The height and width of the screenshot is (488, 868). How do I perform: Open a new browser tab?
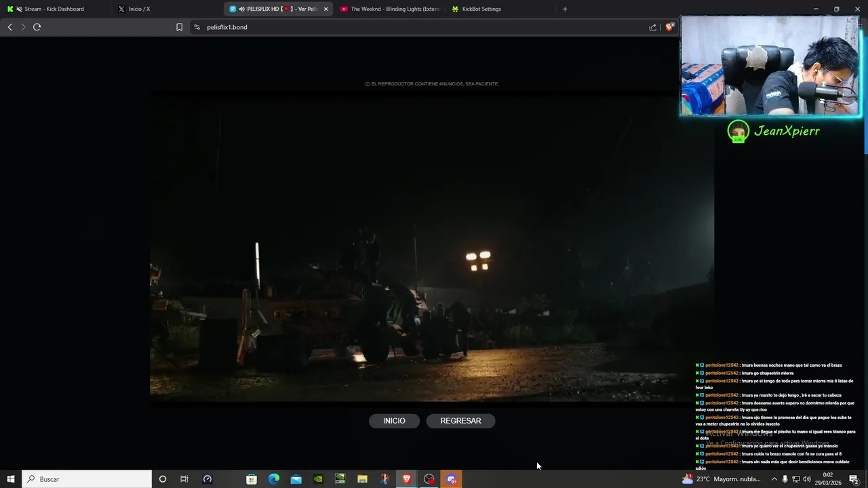click(565, 9)
